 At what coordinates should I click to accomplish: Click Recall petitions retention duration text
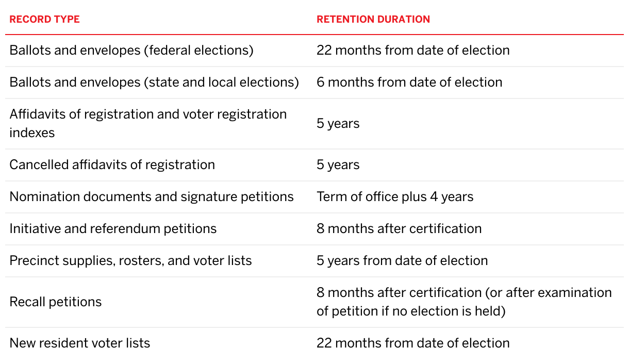(x=464, y=302)
